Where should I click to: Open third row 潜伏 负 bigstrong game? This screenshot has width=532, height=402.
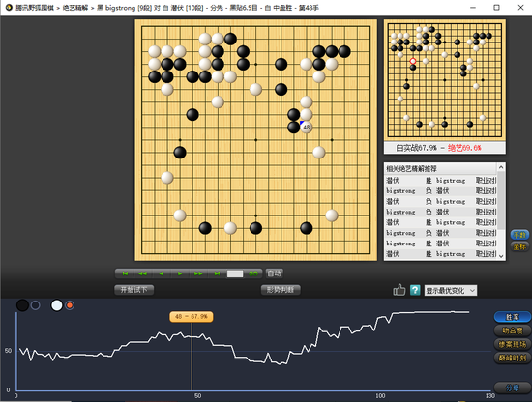click(441, 201)
